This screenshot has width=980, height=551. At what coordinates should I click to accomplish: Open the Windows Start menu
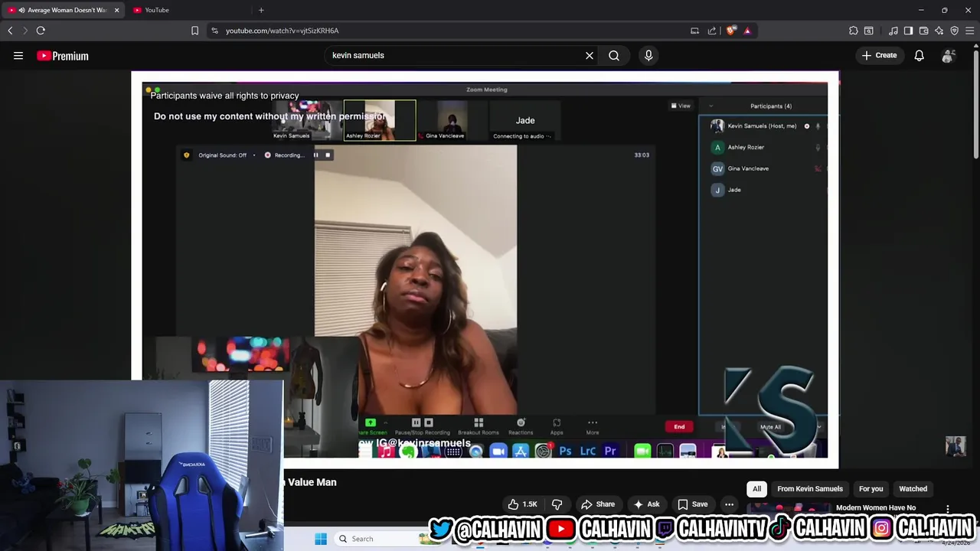tap(321, 539)
